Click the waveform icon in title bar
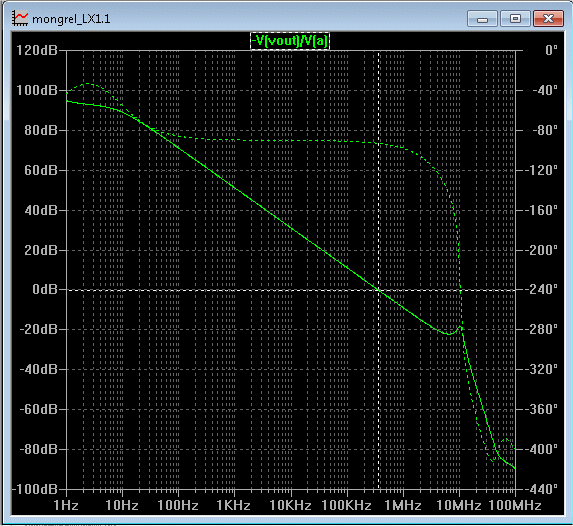The width and height of the screenshot is (573, 526). (20, 18)
